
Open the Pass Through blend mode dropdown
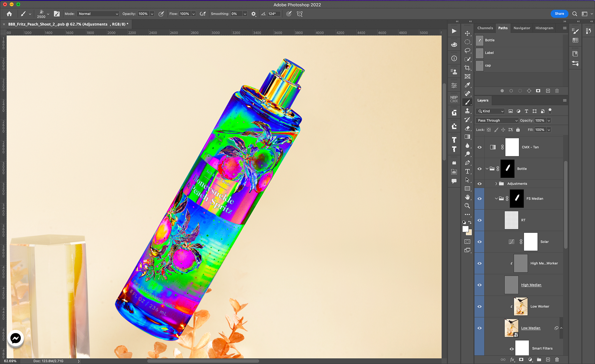(x=497, y=121)
